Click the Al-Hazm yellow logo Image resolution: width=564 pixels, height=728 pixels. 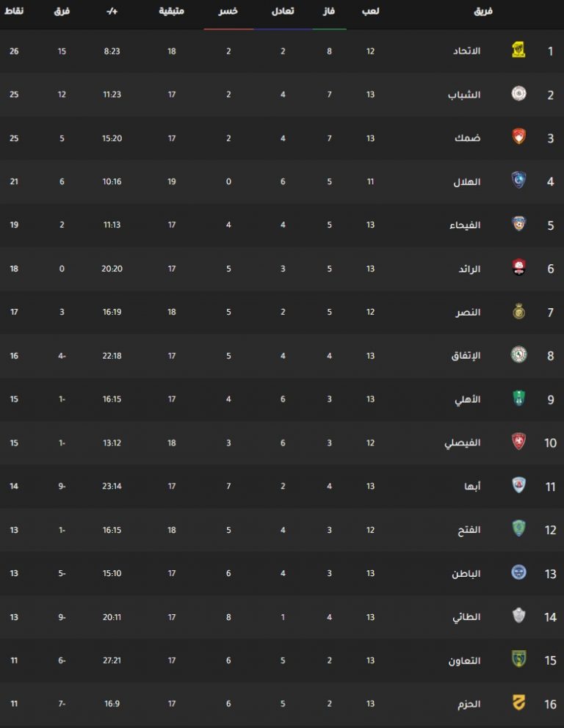point(518,703)
